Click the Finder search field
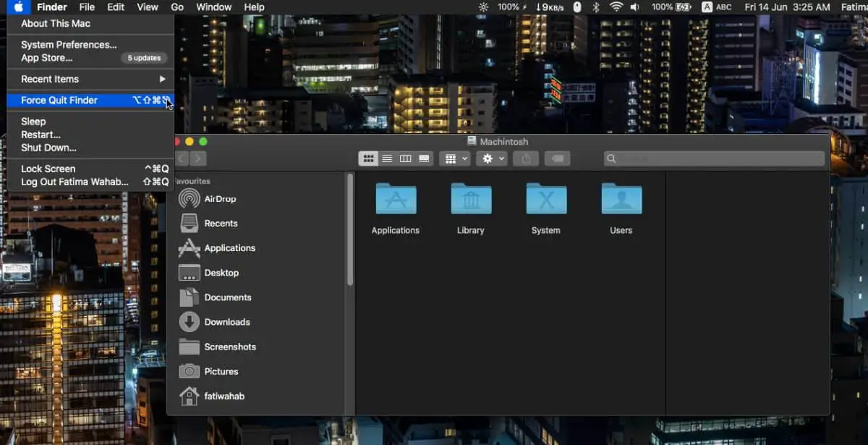Image resolution: width=868 pixels, height=445 pixels. click(715, 158)
